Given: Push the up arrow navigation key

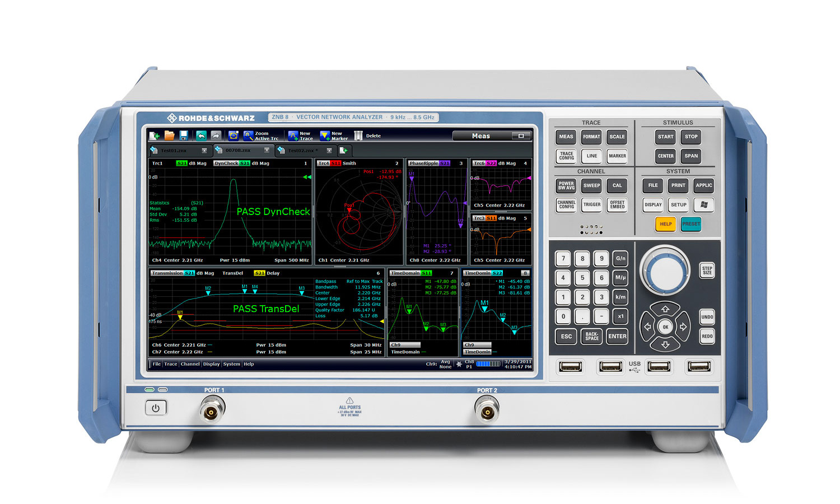Looking at the screenshot, I should click(665, 309).
